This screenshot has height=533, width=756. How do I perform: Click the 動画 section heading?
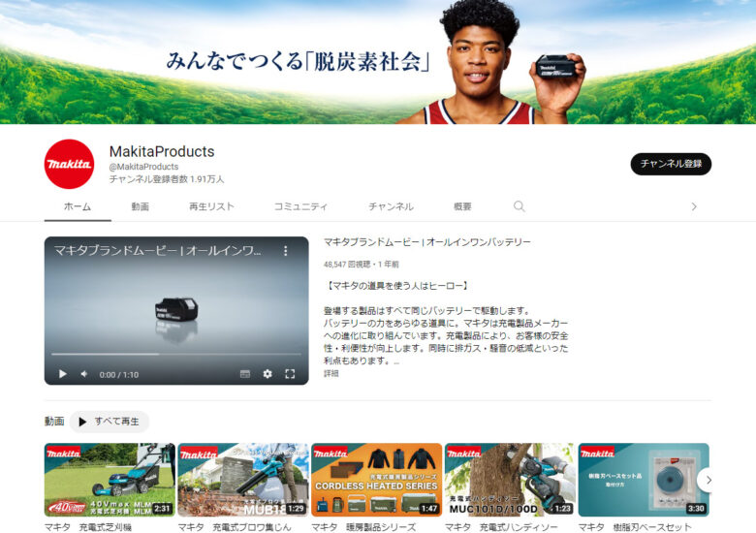[54, 422]
